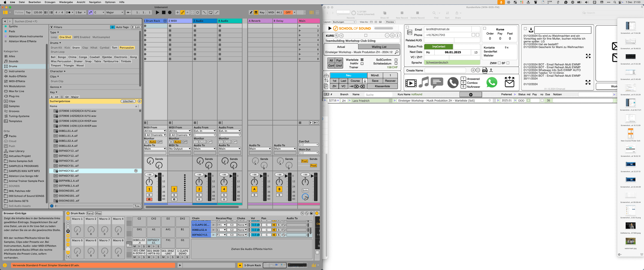Click the video film strip icon
Viewport: 644px width, 270px height.
[x=411, y=83]
